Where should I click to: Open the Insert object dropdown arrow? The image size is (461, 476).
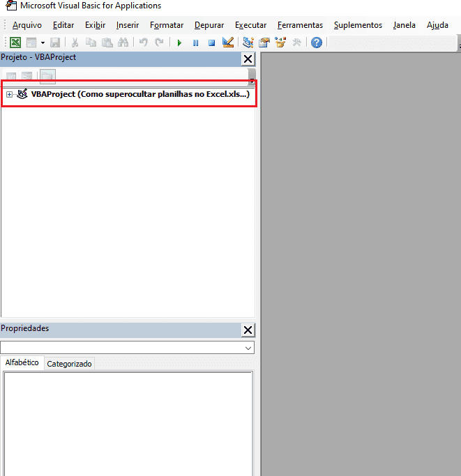[43, 43]
